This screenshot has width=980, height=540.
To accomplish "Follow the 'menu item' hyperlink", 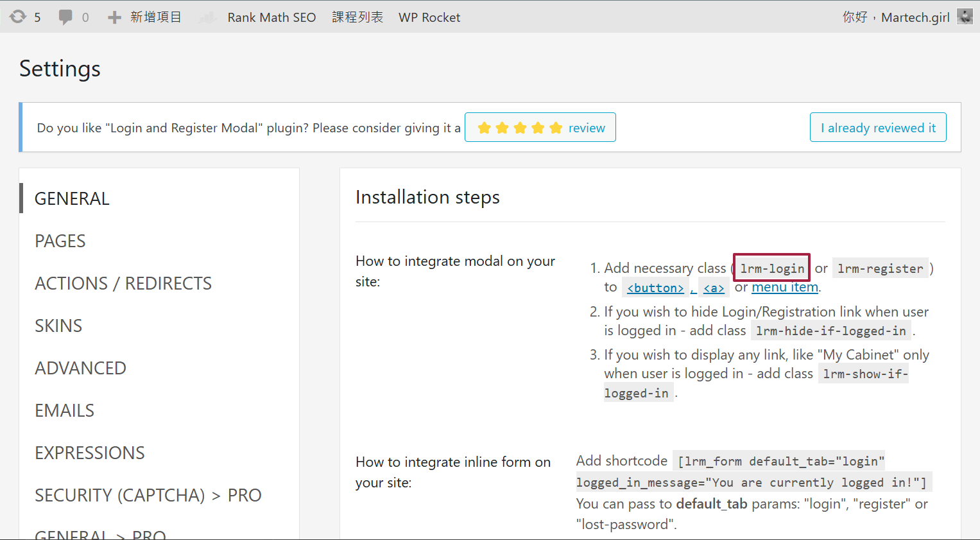I will click(x=784, y=287).
